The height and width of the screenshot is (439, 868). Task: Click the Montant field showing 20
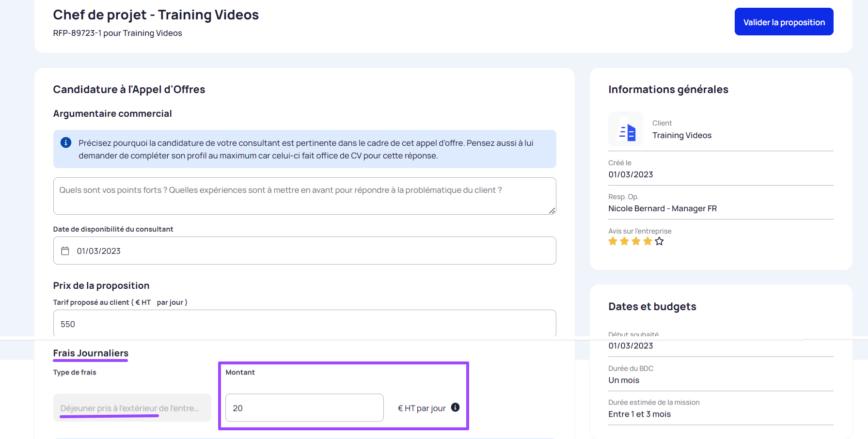[x=304, y=408]
